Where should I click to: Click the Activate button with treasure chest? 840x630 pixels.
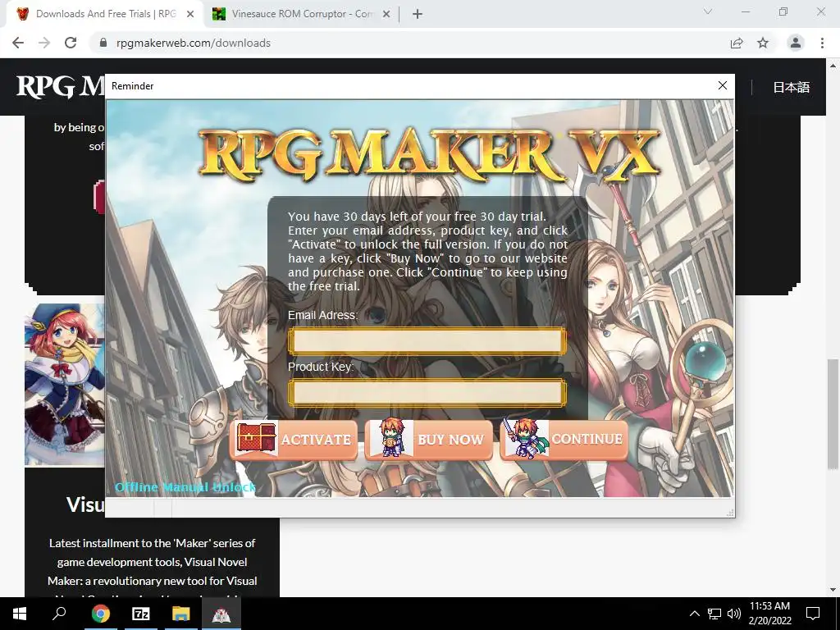click(294, 440)
